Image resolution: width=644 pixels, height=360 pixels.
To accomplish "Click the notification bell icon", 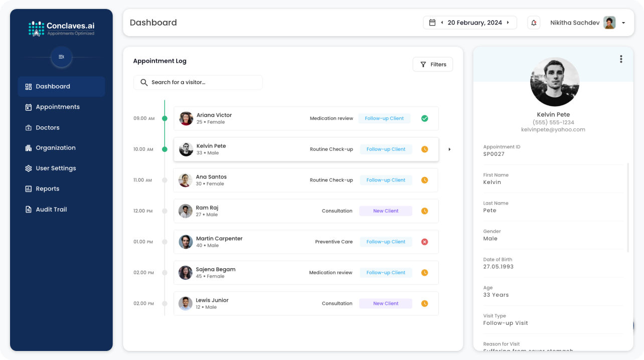I will point(534,23).
